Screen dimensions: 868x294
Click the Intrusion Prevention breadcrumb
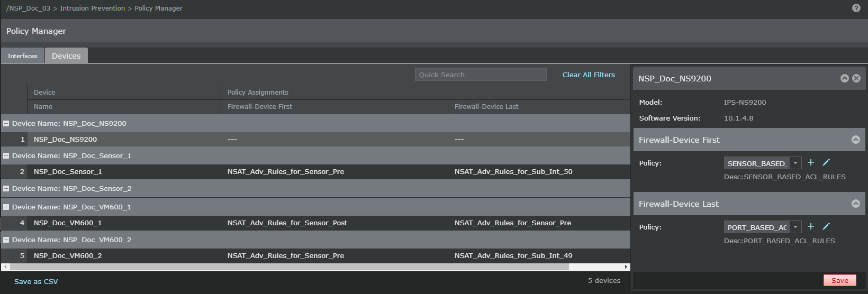coord(93,8)
